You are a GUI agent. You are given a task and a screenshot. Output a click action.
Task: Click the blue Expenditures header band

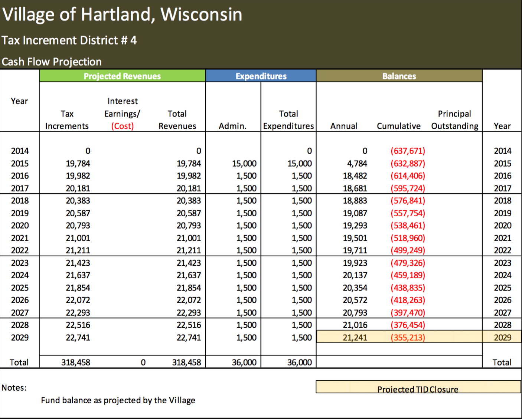click(261, 76)
